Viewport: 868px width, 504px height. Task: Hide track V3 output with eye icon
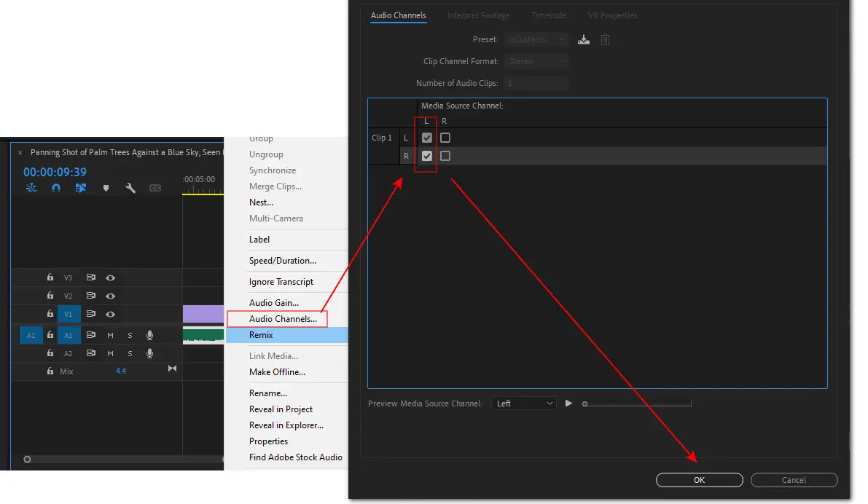pyautogui.click(x=110, y=277)
